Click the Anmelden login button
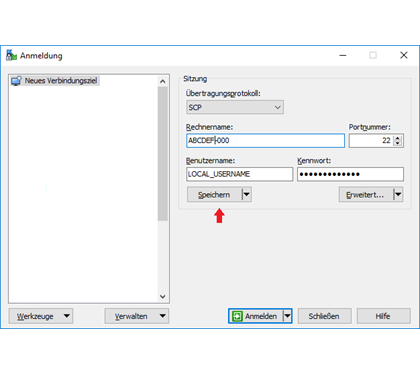Image resolution: width=420 pixels, height=374 pixels. pyautogui.click(x=256, y=316)
